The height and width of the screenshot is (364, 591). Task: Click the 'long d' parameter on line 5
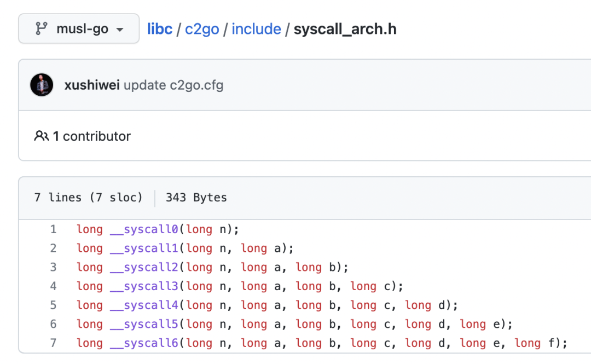pos(426,305)
